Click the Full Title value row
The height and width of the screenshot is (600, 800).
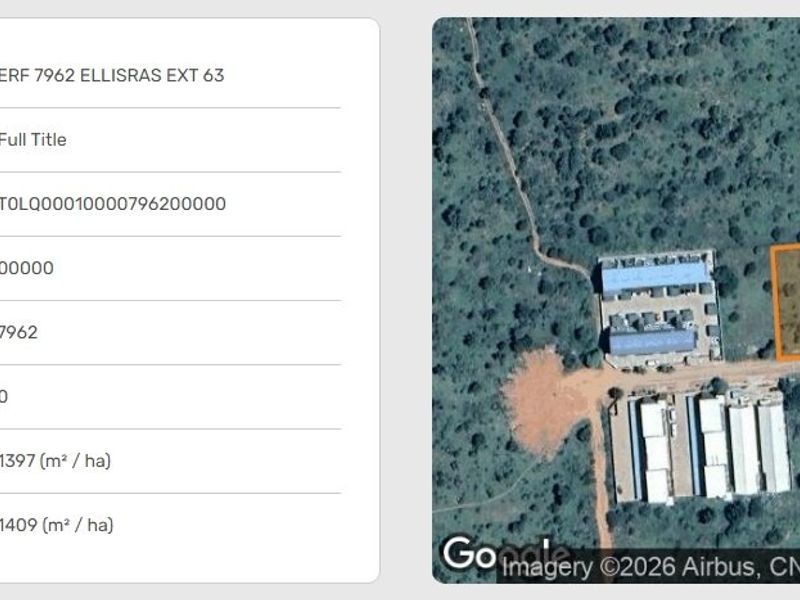(170, 140)
